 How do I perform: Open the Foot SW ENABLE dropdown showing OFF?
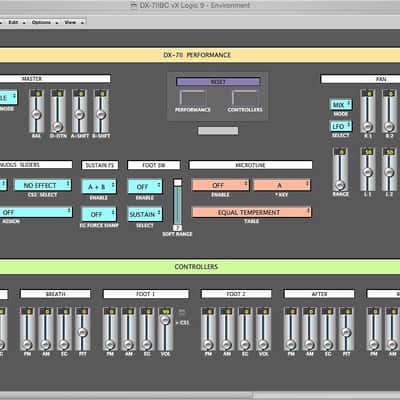click(x=145, y=186)
